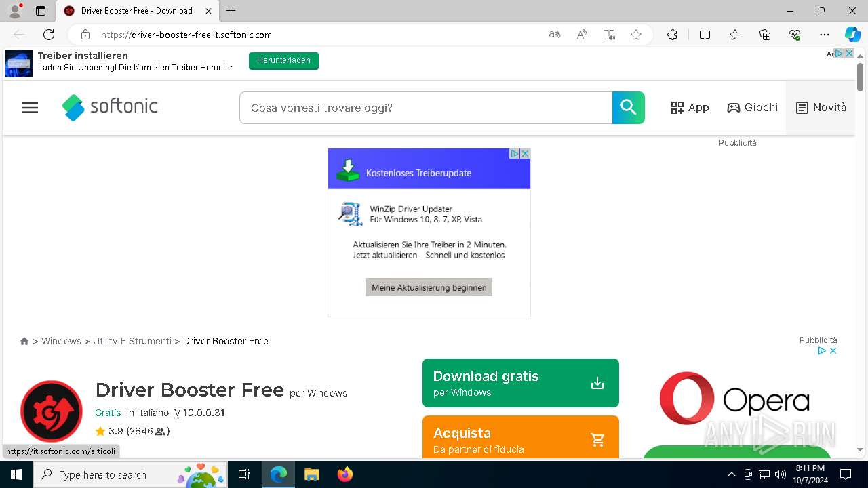This screenshot has width=868, height=488.
Task: Open volume control tray icon
Action: pyautogui.click(x=780, y=474)
